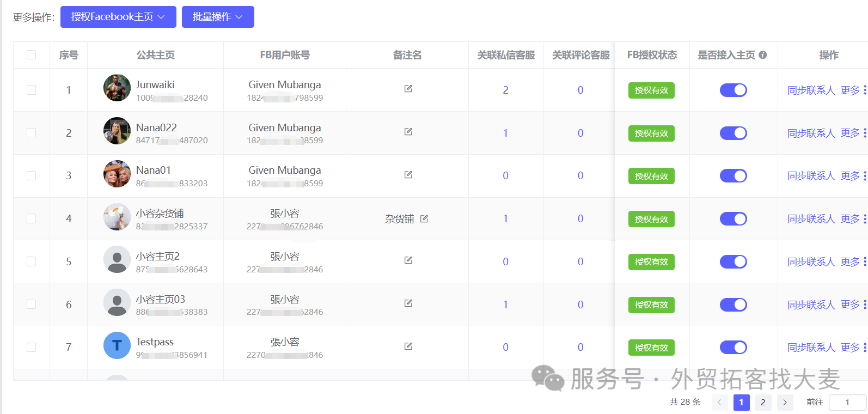868x414 pixels.
Task: Focus the 前往 page number input
Action: coord(847,403)
